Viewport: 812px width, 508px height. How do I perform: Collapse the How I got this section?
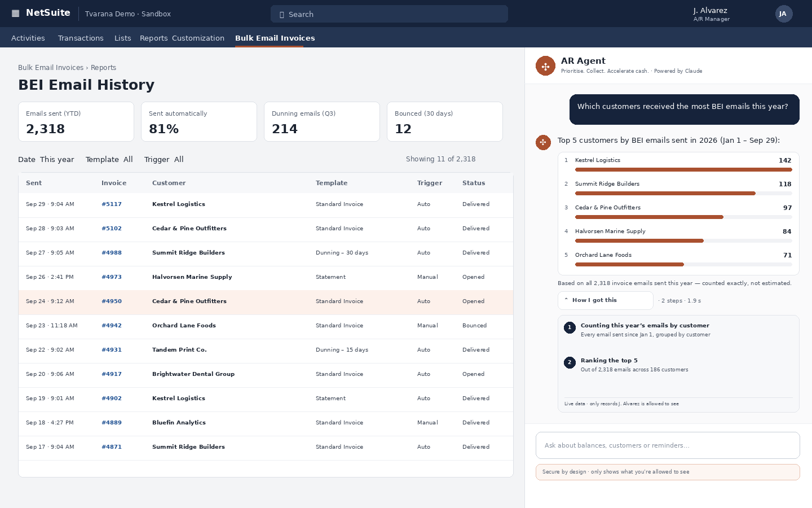coord(605,300)
